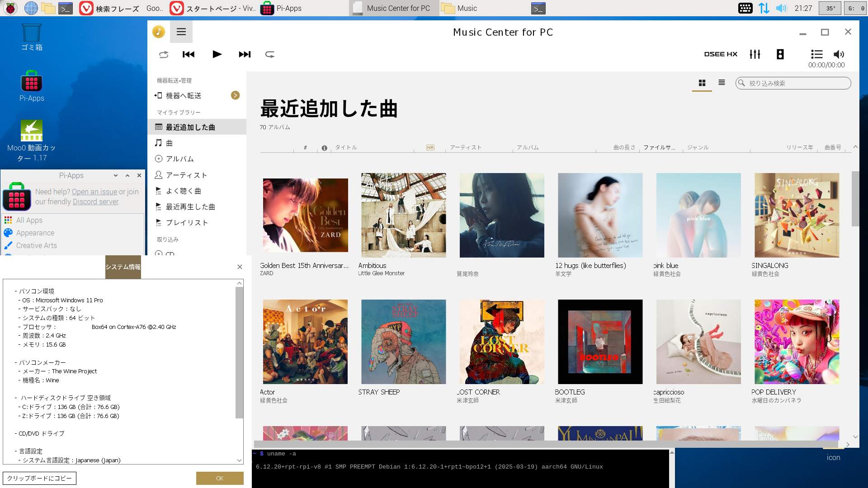Viewport: 868px width, 488px height.
Task: Open the SINGALONG album cover
Action: tap(797, 215)
